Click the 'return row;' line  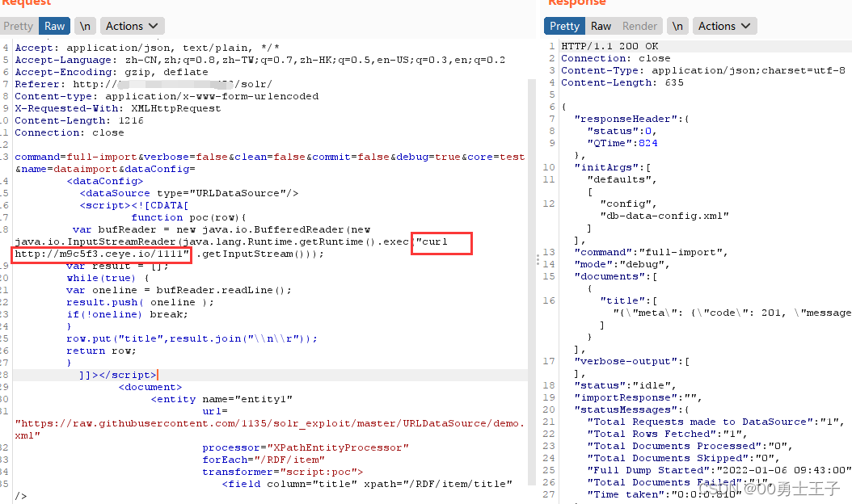click(101, 351)
